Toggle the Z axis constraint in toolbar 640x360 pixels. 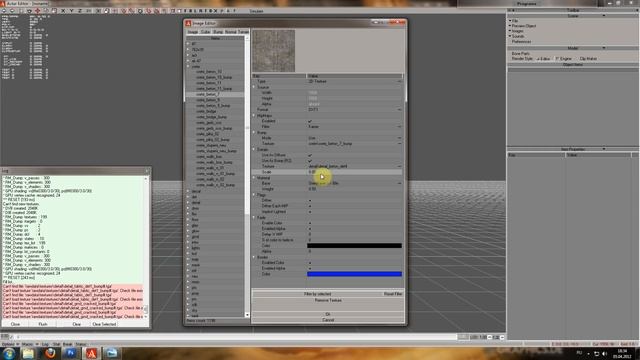(x=80, y=11)
